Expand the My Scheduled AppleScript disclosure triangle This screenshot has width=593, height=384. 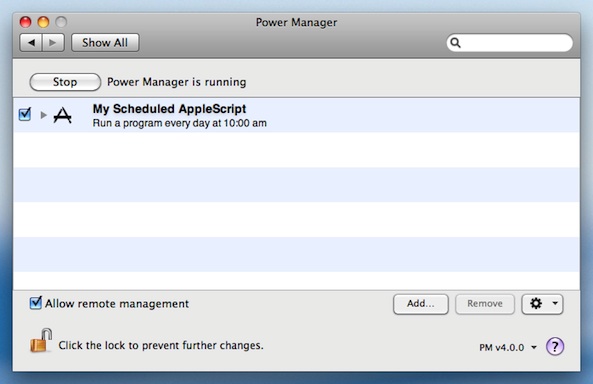point(43,115)
